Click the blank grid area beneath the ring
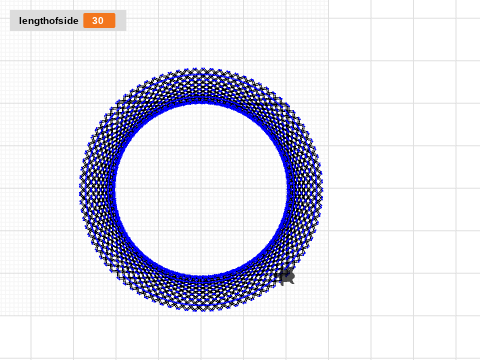 tap(201, 337)
